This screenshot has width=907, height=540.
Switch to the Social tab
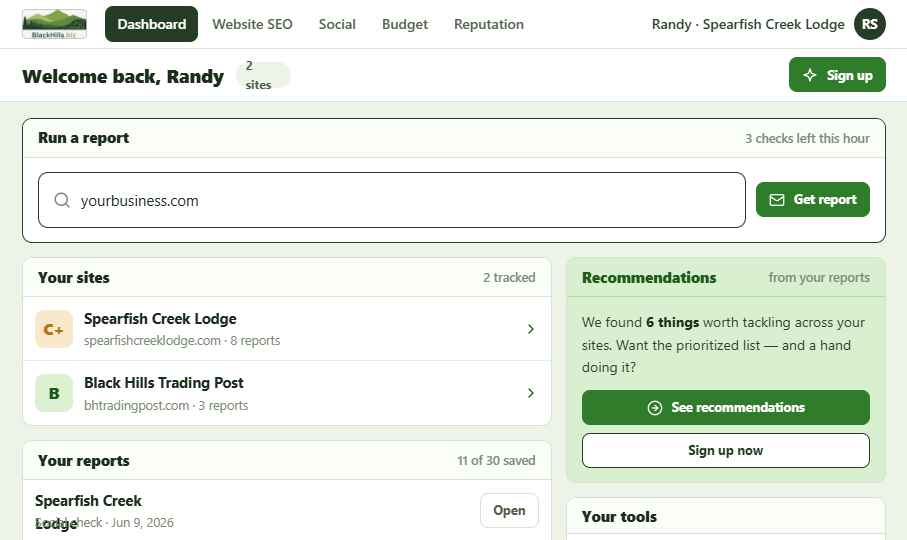pyautogui.click(x=337, y=24)
